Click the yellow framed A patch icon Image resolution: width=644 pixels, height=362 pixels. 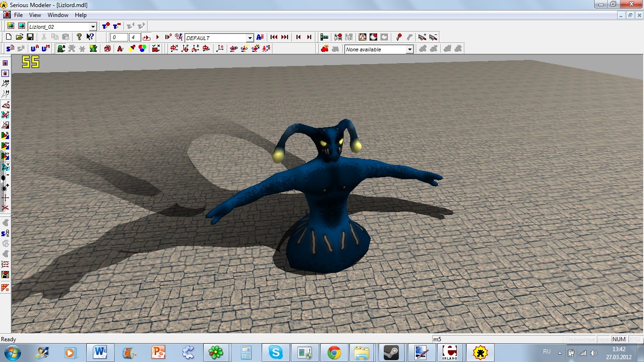pos(363,37)
